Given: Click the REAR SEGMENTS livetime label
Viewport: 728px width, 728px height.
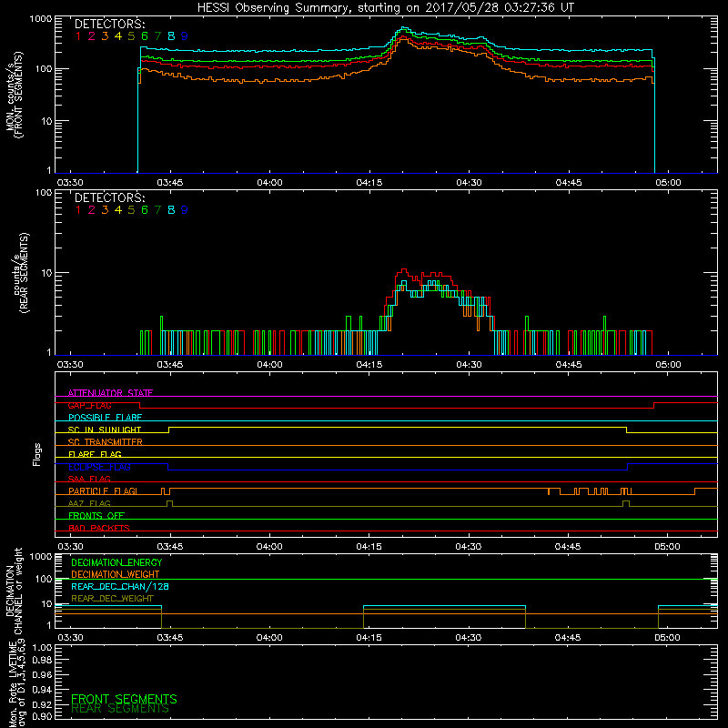Looking at the screenshot, I should pos(120,709).
